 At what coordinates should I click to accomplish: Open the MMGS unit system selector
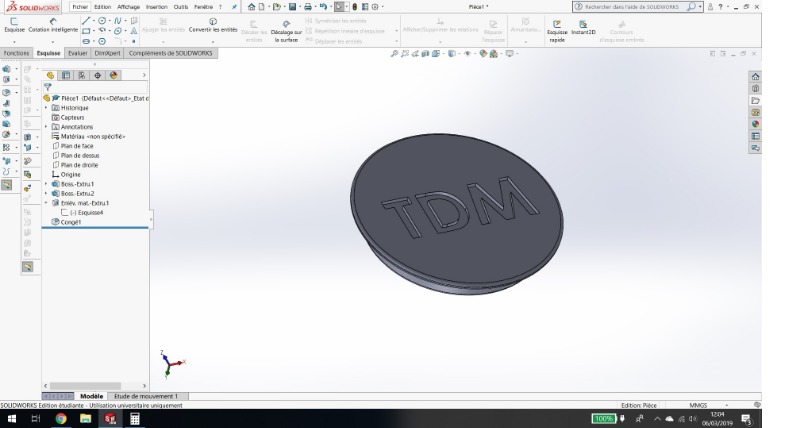[698, 404]
